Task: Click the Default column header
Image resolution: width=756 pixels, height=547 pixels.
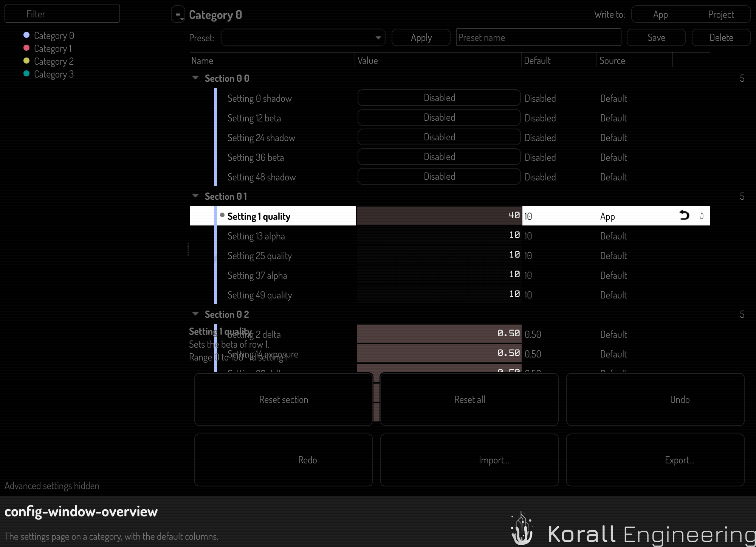Action: click(x=559, y=61)
